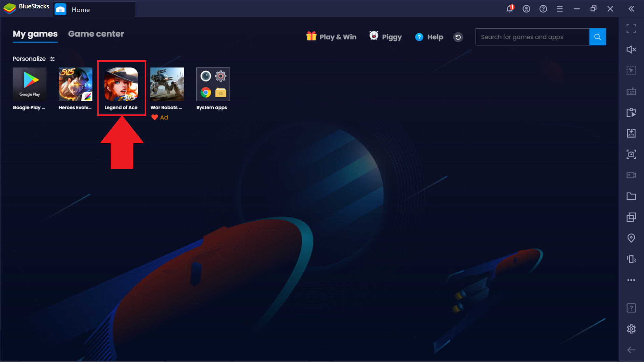Switch to My games tab
The width and height of the screenshot is (644, 362).
pyautogui.click(x=35, y=34)
